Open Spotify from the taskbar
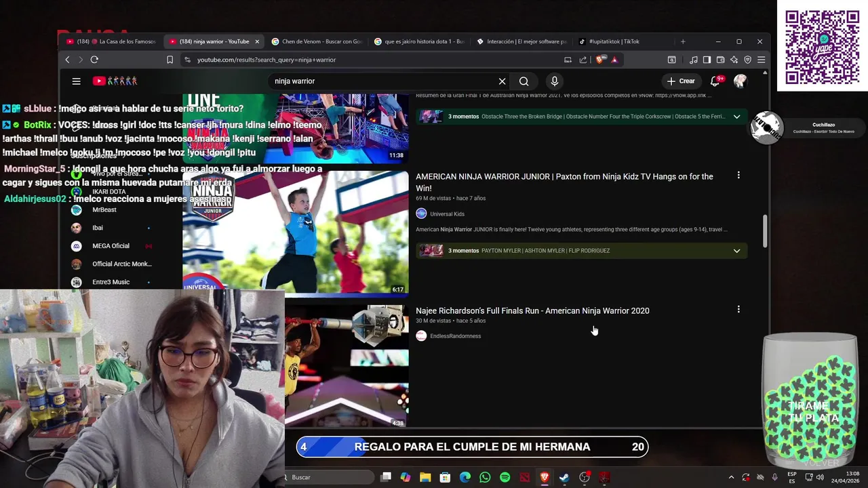Viewport: 868px width, 488px height. point(505,477)
